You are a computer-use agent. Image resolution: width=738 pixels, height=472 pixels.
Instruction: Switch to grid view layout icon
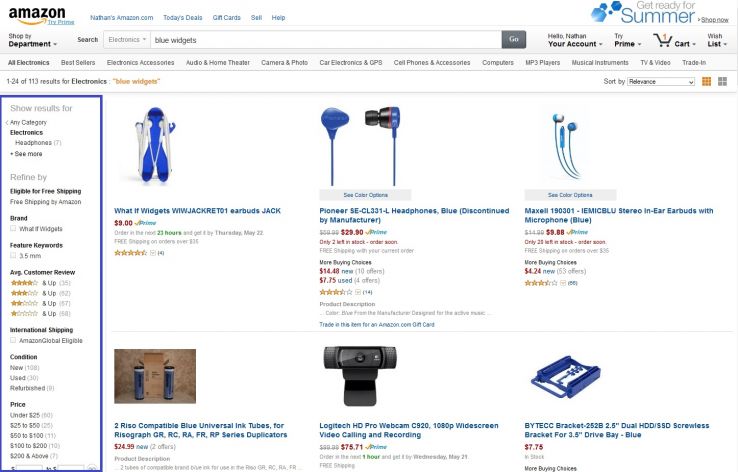click(x=723, y=81)
